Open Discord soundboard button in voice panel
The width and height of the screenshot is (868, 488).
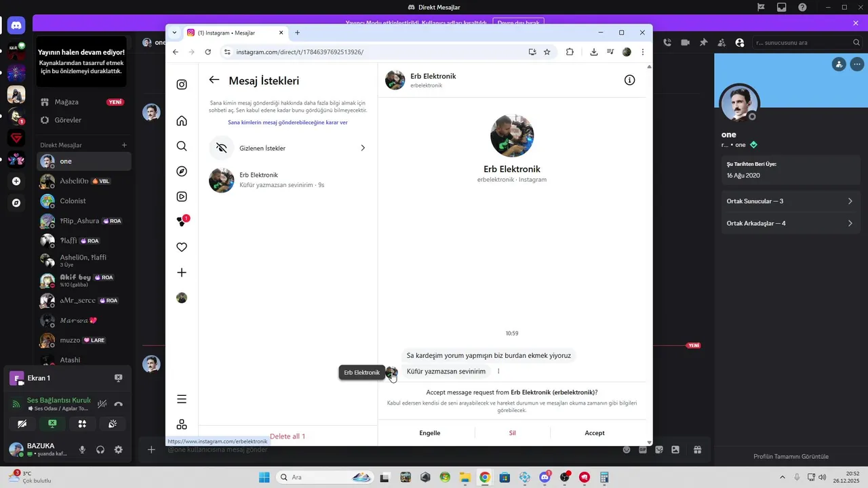tap(113, 424)
